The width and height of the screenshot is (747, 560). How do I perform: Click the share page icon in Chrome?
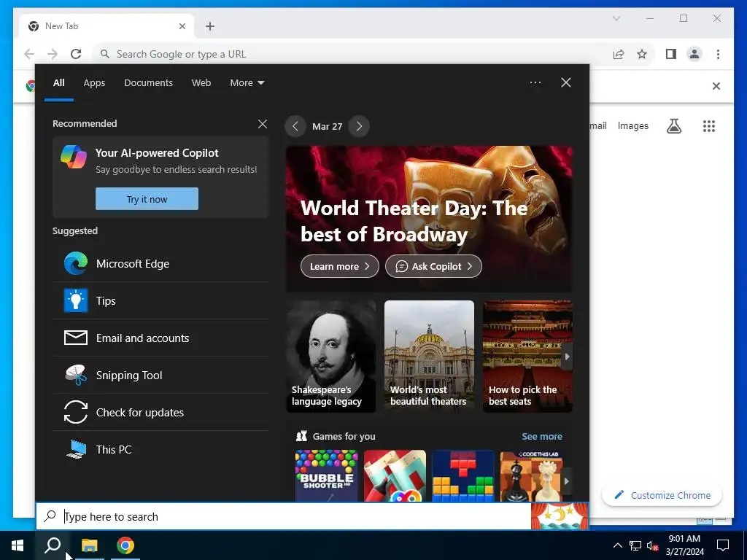(619, 54)
